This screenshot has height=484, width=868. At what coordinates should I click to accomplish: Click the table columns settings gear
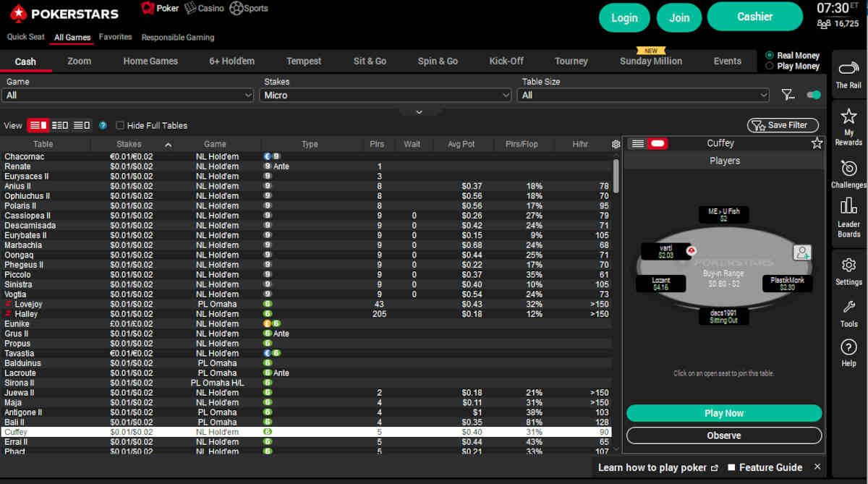(616, 144)
